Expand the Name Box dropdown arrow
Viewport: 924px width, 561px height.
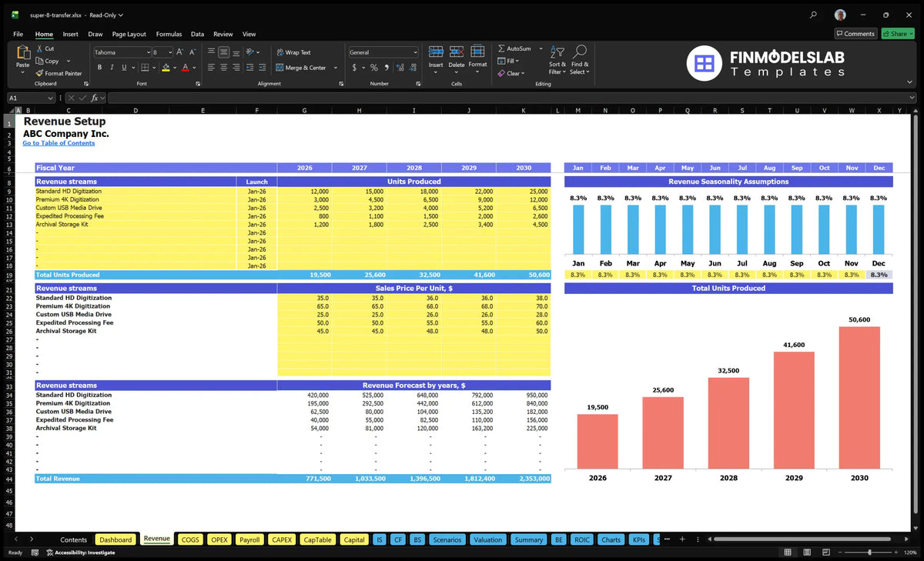pos(50,98)
